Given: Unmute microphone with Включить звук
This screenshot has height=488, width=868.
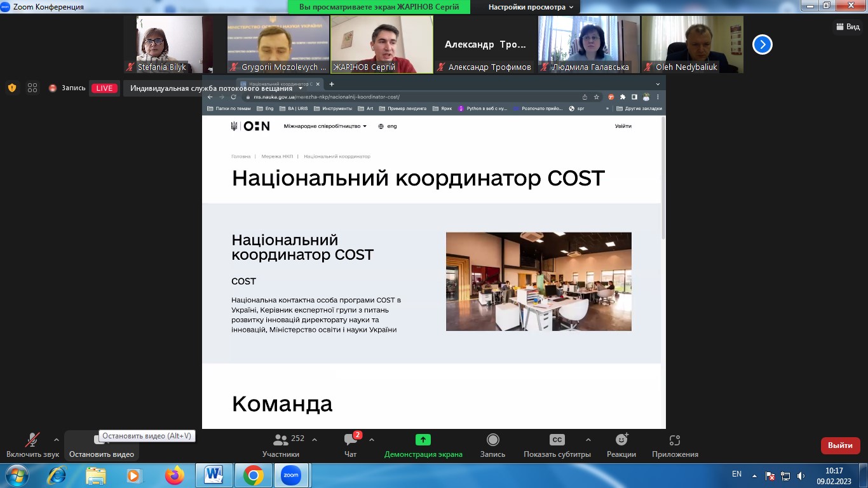Looking at the screenshot, I should click(32, 445).
